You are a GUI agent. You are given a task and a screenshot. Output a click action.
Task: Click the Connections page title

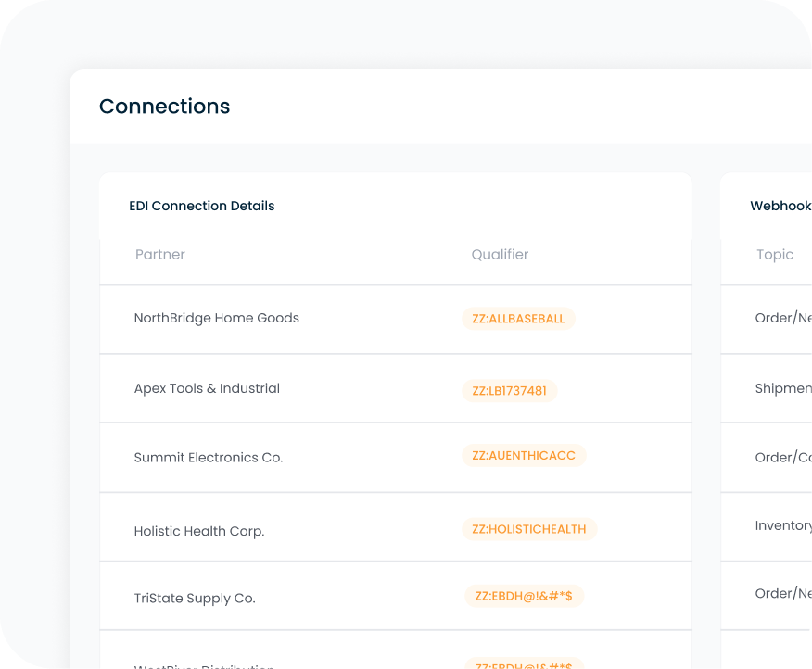pyautogui.click(x=164, y=107)
